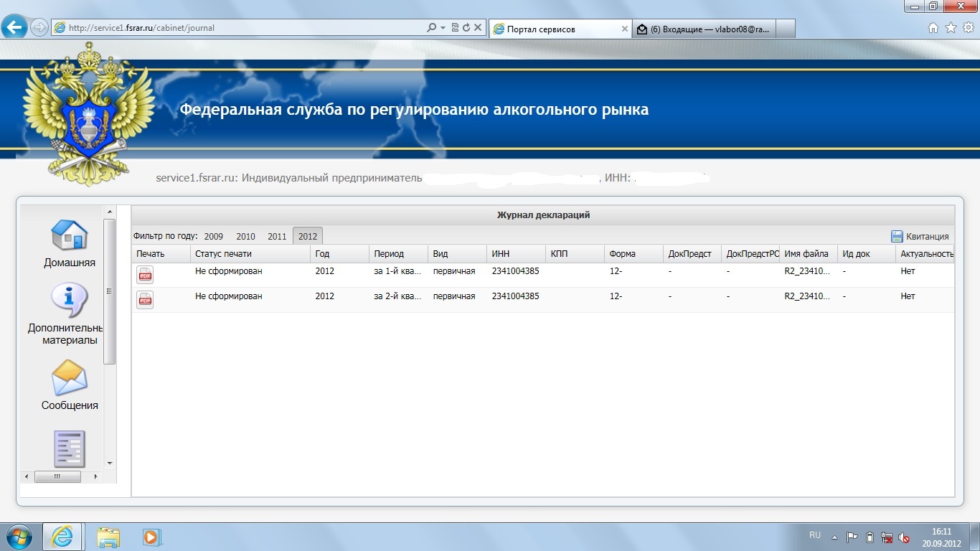Click the browser back arrow button
980x551 pixels.
tap(14, 28)
